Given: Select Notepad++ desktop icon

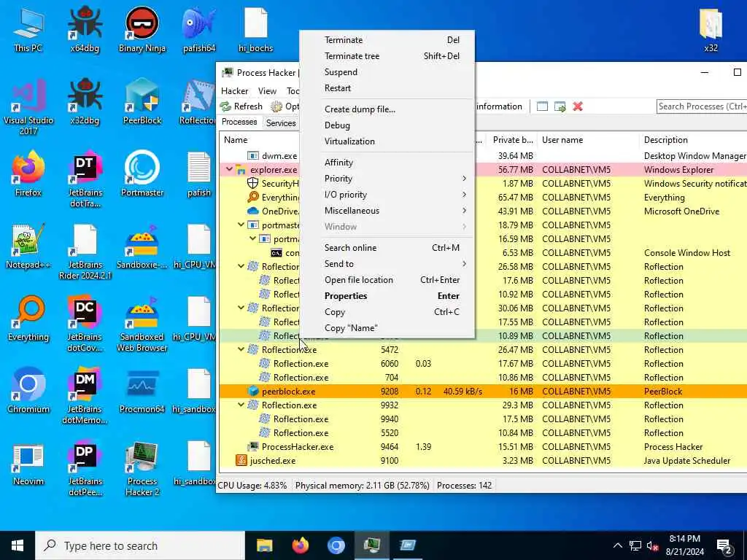Looking at the screenshot, I should [x=28, y=246].
